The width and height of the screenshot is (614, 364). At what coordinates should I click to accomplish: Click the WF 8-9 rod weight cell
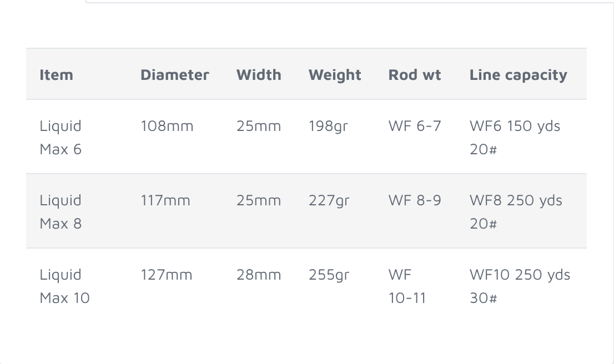(415, 200)
